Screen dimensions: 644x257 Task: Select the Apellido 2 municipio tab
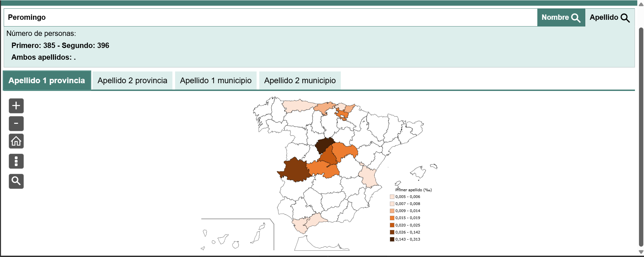pyautogui.click(x=300, y=81)
